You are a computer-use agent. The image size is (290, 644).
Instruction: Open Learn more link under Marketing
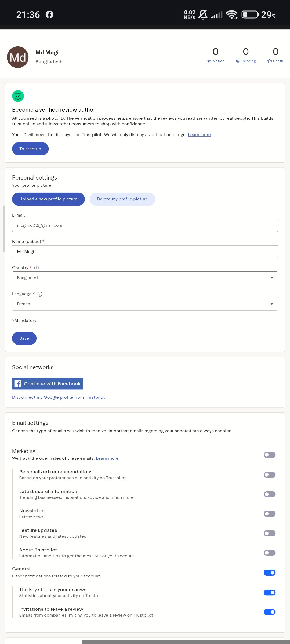[x=107, y=458]
